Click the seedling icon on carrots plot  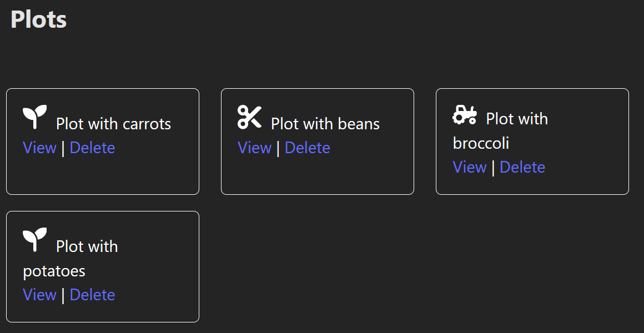(35, 115)
